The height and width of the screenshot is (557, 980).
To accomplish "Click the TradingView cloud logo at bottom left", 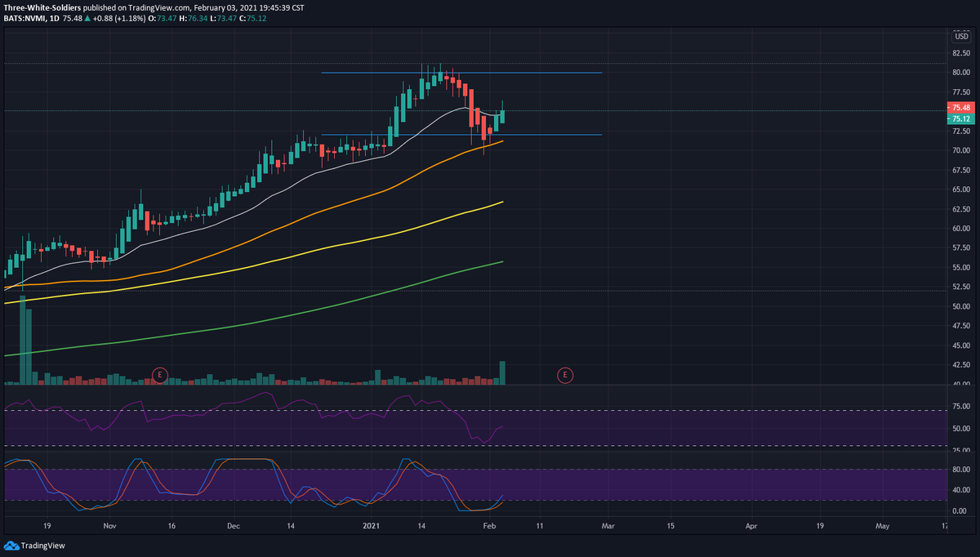I will click(x=10, y=545).
